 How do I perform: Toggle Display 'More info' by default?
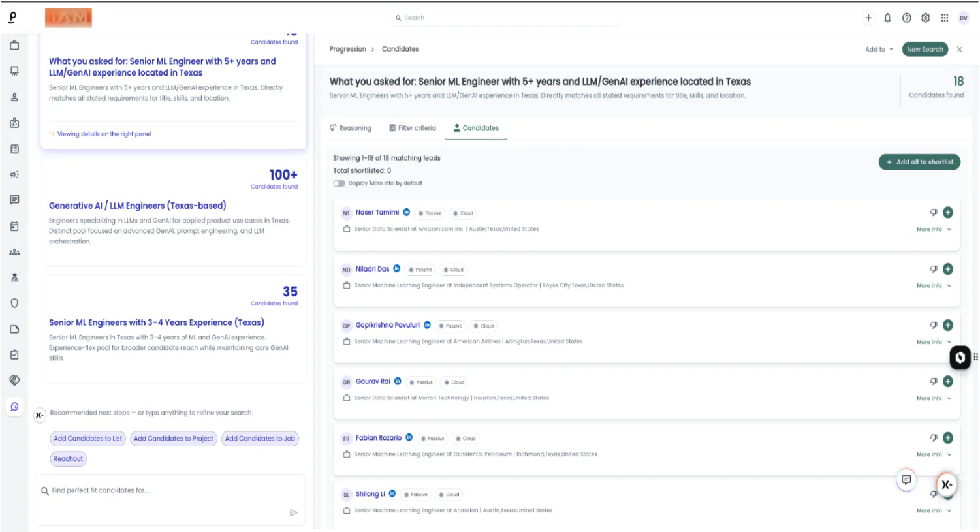(340, 183)
